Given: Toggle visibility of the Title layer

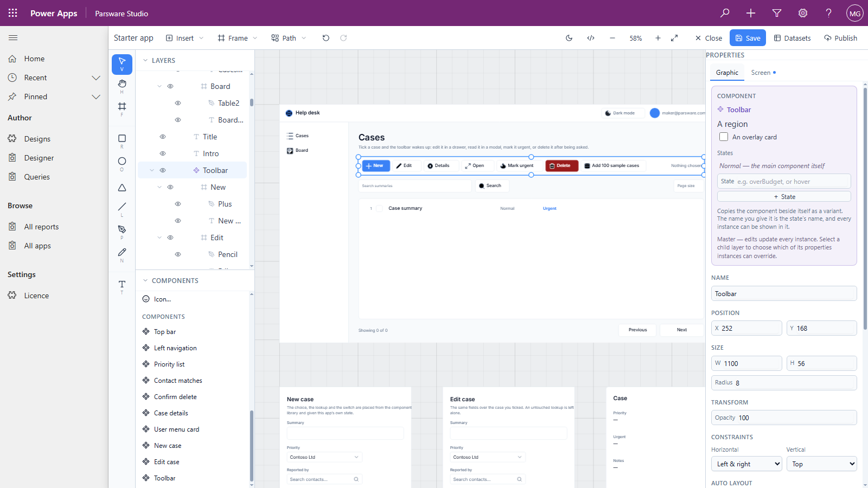Looking at the screenshot, I should coord(163,137).
